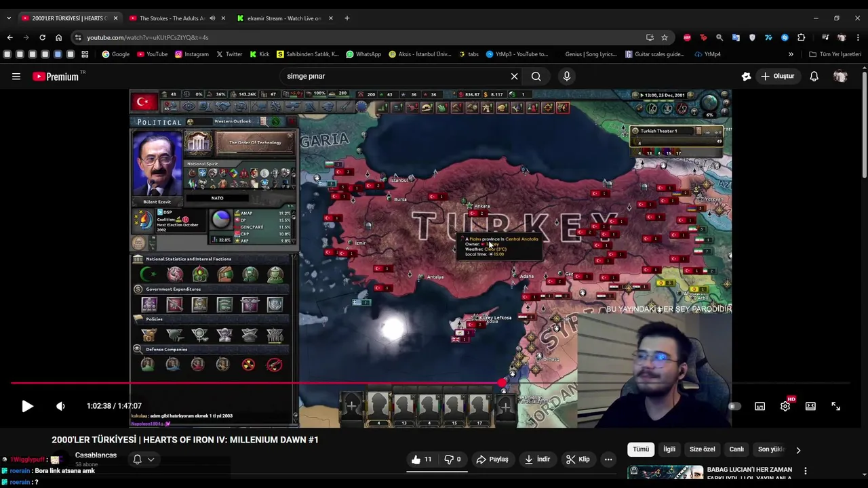Open Chrome media controls icon
Screen dimensions: 868x488
coord(825,37)
